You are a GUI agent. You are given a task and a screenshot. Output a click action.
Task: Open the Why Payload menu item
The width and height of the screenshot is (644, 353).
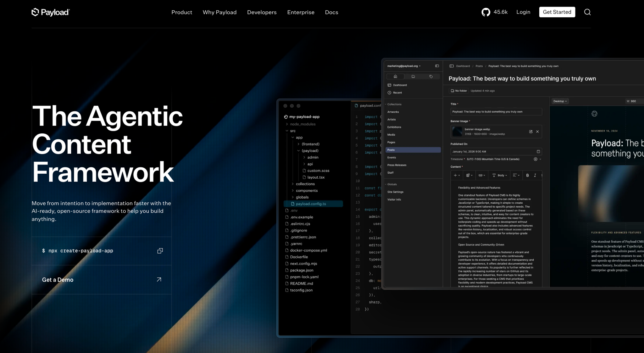(x=219, y=12)
